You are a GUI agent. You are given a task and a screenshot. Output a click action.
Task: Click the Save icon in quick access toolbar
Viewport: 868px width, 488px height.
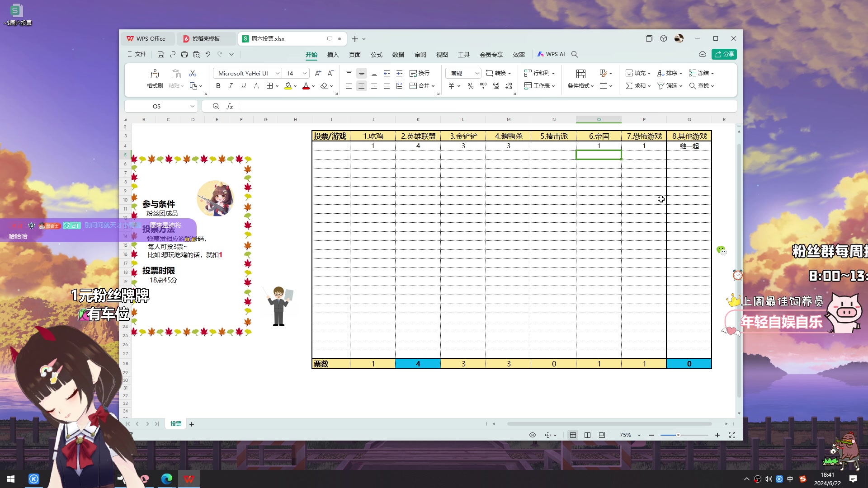pos(160,54)
